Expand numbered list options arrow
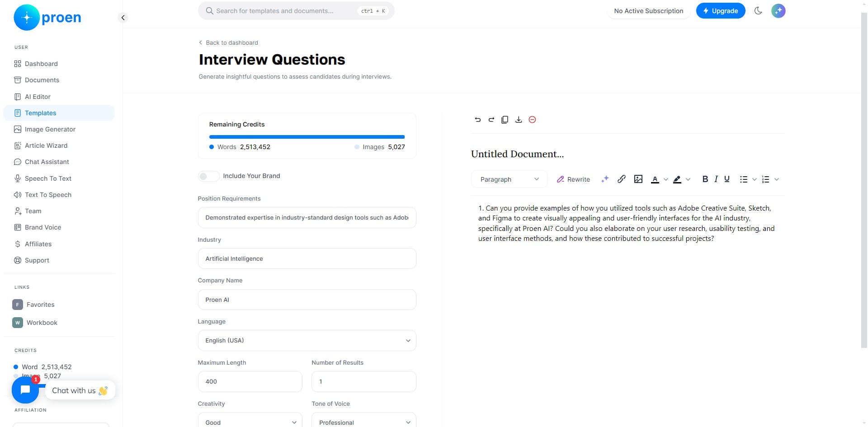The image size is (868, 427). coord(777,179)
